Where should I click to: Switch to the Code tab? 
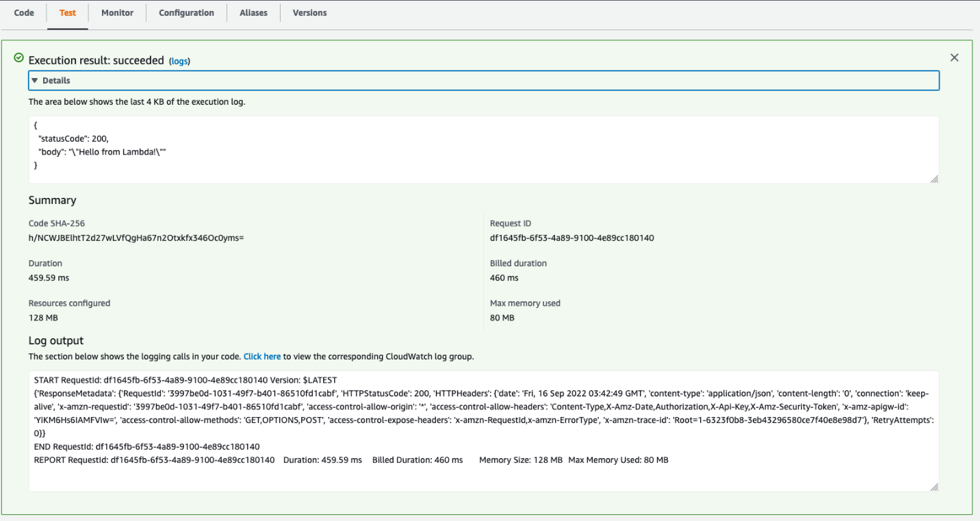[23, 12]
